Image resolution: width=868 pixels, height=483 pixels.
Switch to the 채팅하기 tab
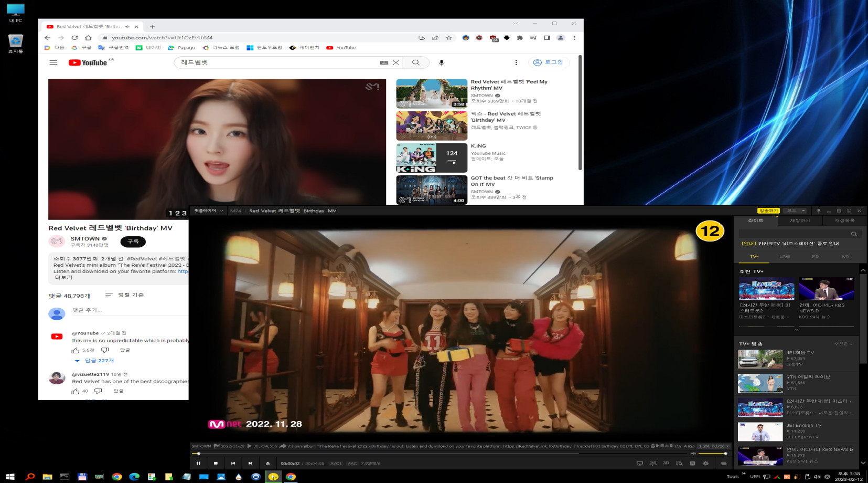pyautogui.click(x=800, y=220)
